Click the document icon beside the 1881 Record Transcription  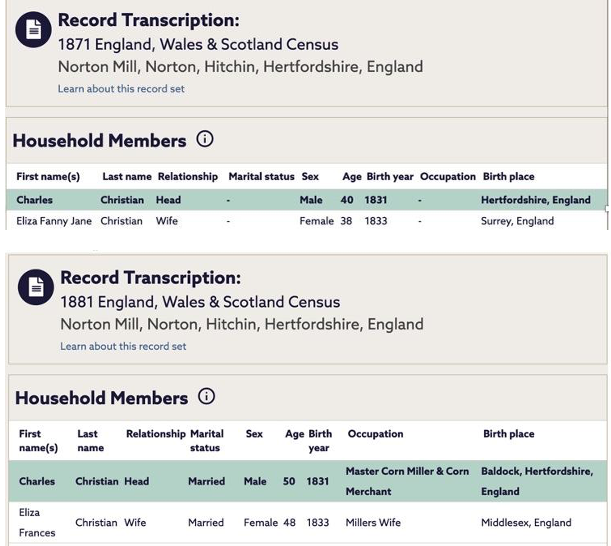point(36,287)
